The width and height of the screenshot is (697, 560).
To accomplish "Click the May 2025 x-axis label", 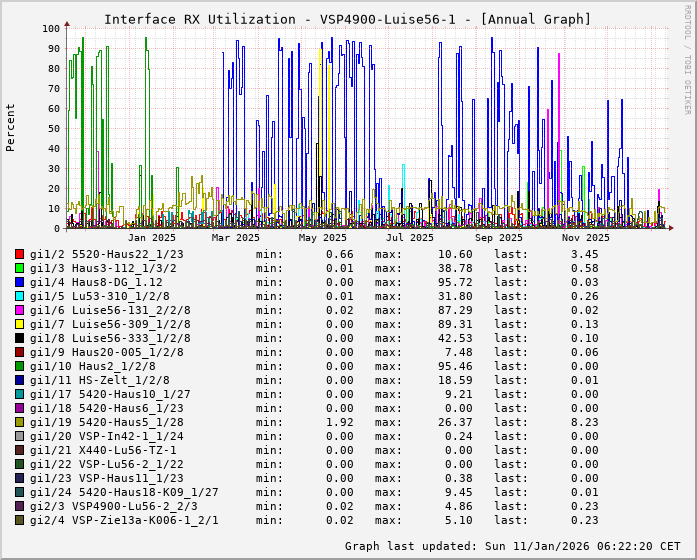I will [x=321, y=237].
